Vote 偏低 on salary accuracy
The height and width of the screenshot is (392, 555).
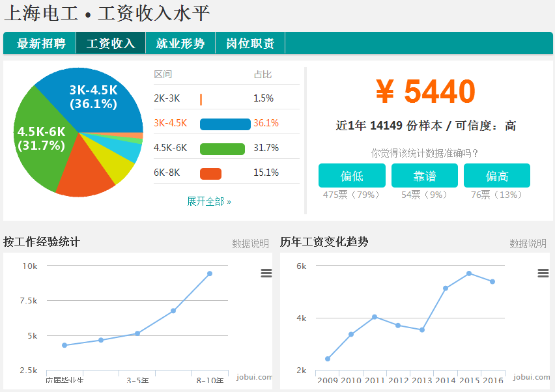(352, 176)
